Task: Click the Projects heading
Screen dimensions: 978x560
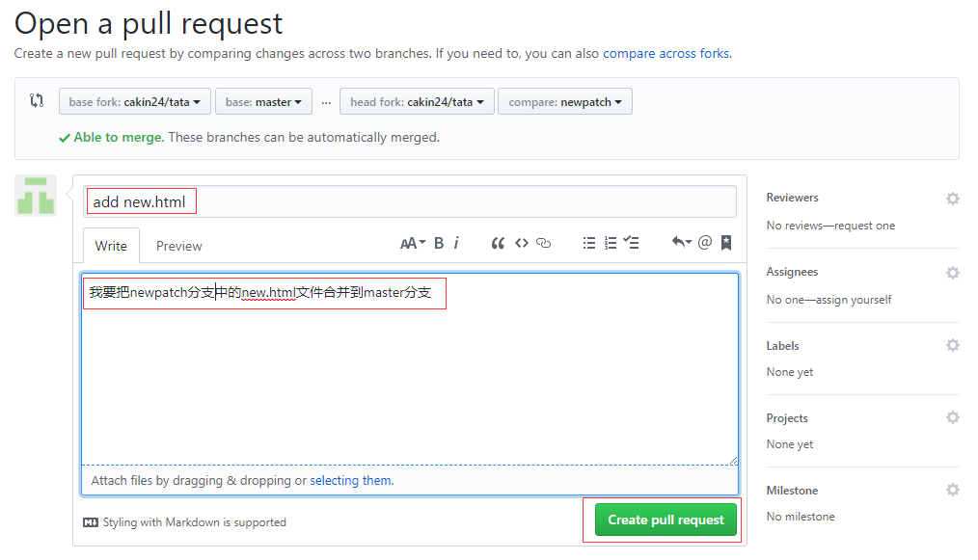Action: [x=786, y=418]
